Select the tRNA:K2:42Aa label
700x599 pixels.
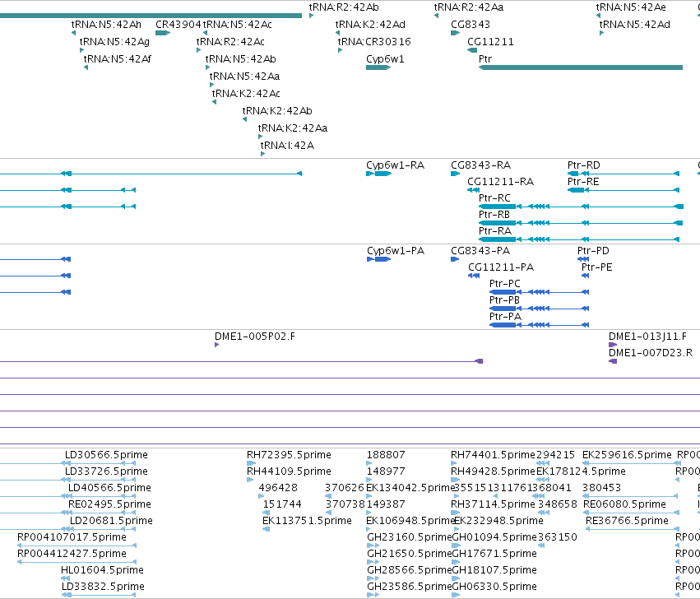pos(293,128)
